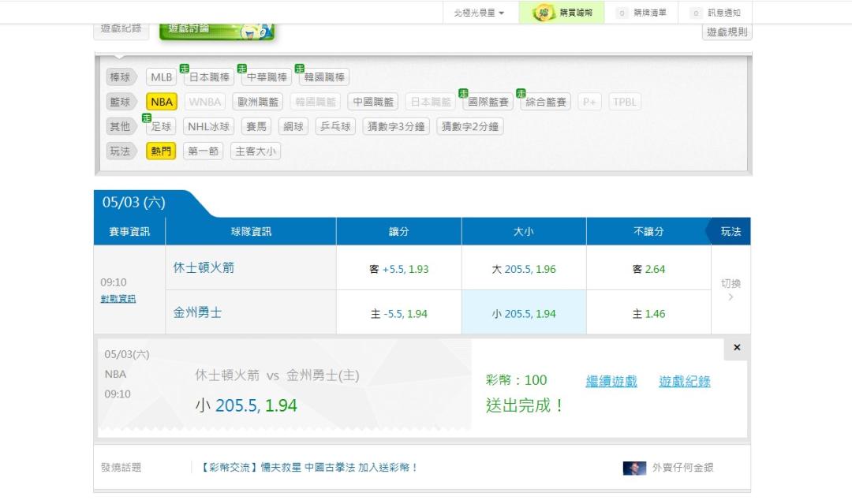The height and width of the screenshot is (504, 852).
Task: Select the 主客大小 play type
Action: click(x=256, y=151)
